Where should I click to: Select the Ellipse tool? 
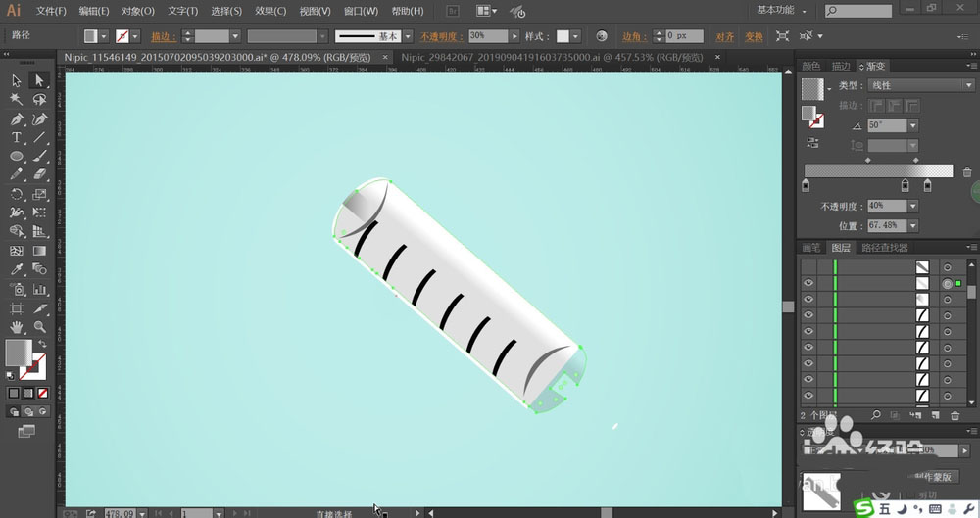pos(17,157)
